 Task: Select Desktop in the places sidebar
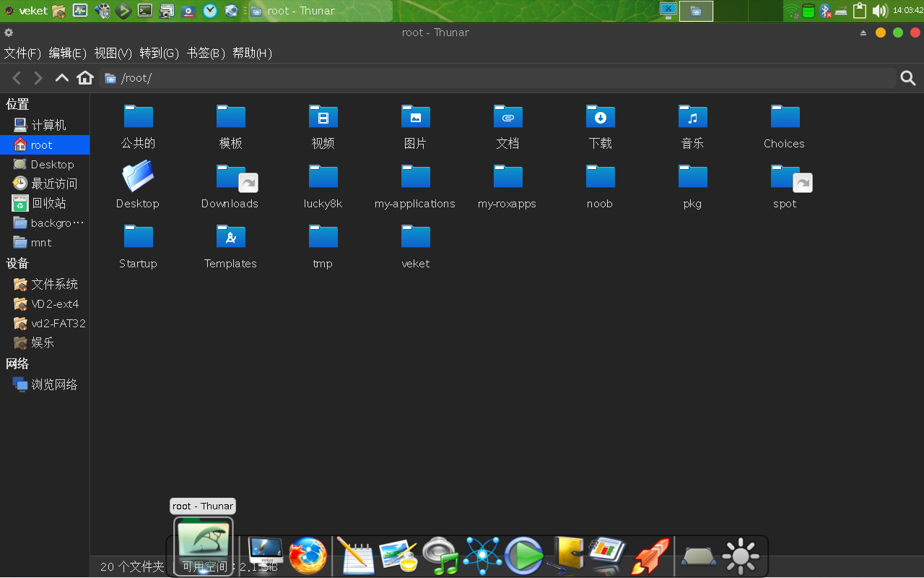45,164
